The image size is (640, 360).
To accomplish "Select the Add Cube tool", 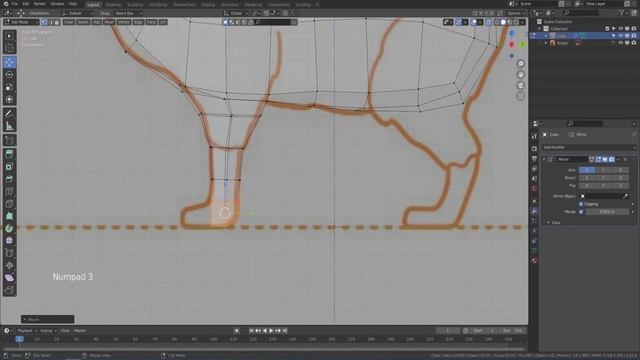I will pos(9,140).
